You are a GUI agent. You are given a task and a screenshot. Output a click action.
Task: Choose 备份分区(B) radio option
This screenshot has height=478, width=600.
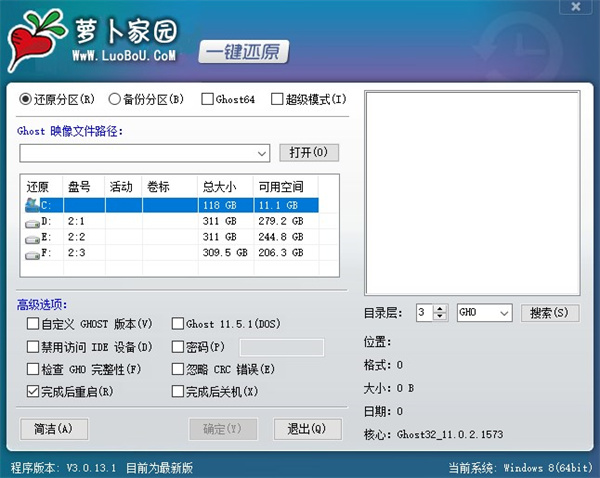(x=115, y=99)
